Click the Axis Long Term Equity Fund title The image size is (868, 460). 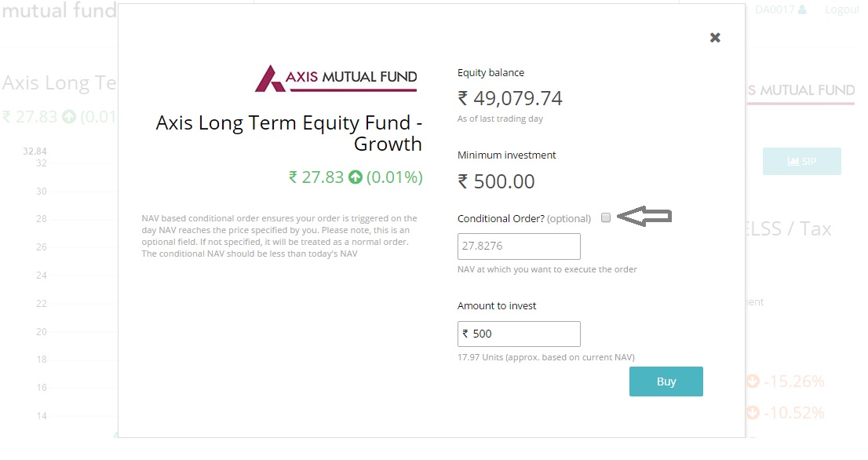tap(289, 133)
